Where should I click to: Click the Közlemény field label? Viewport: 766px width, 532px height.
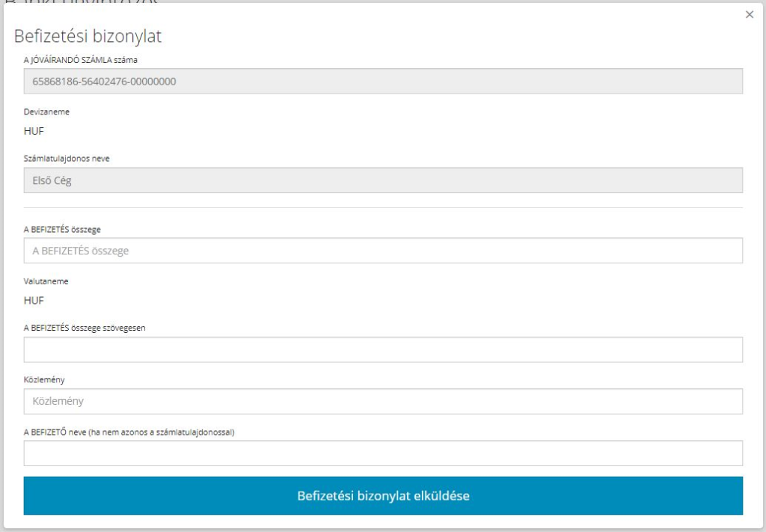point(44,379)
